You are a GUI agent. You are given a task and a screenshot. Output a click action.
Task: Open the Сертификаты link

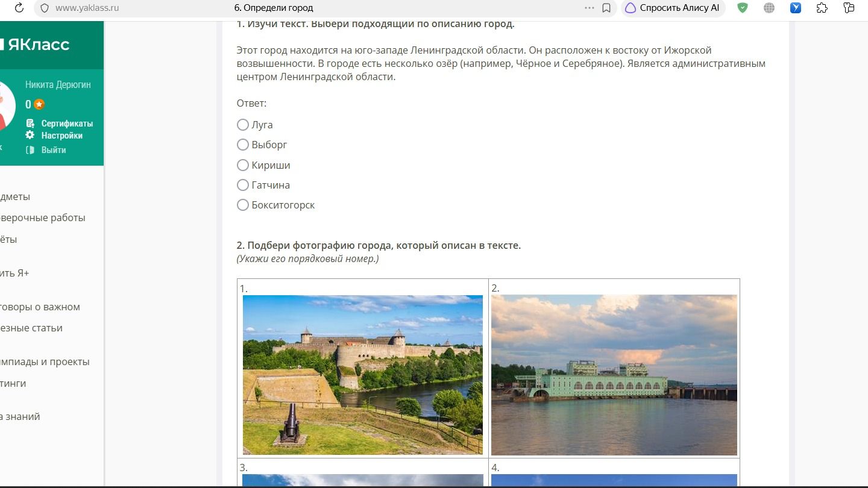coord(67,124)
